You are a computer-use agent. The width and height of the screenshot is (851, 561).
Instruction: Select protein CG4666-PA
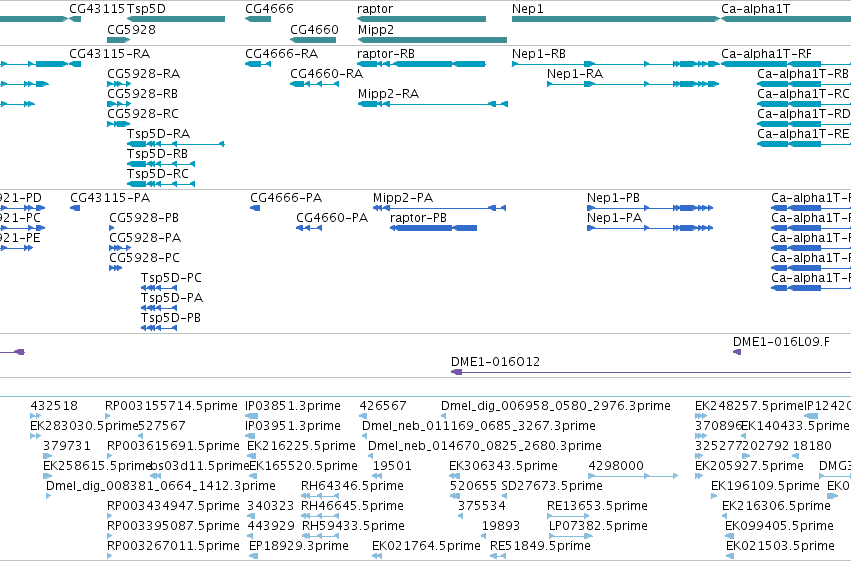click(x=286, y=198)
